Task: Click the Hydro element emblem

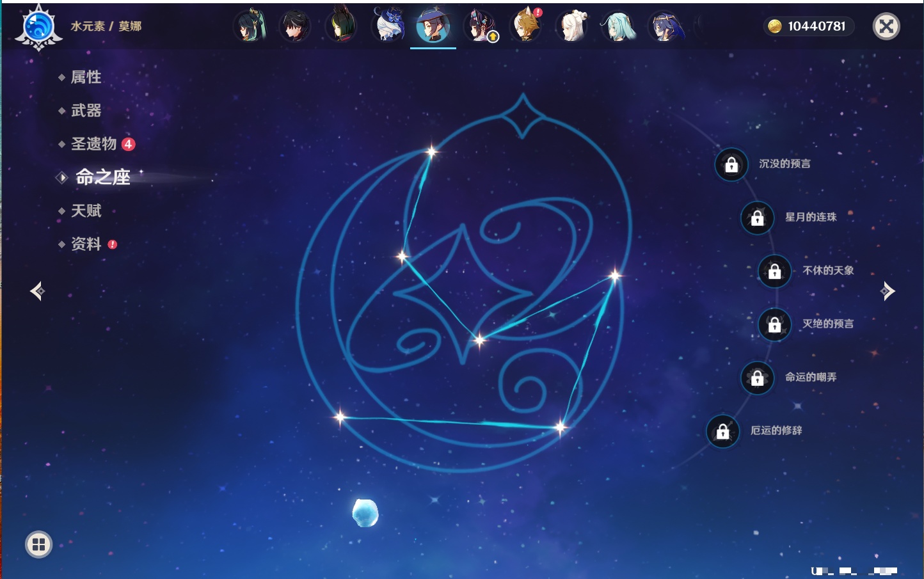Action: pyautogui.click(x=38, y=27)
